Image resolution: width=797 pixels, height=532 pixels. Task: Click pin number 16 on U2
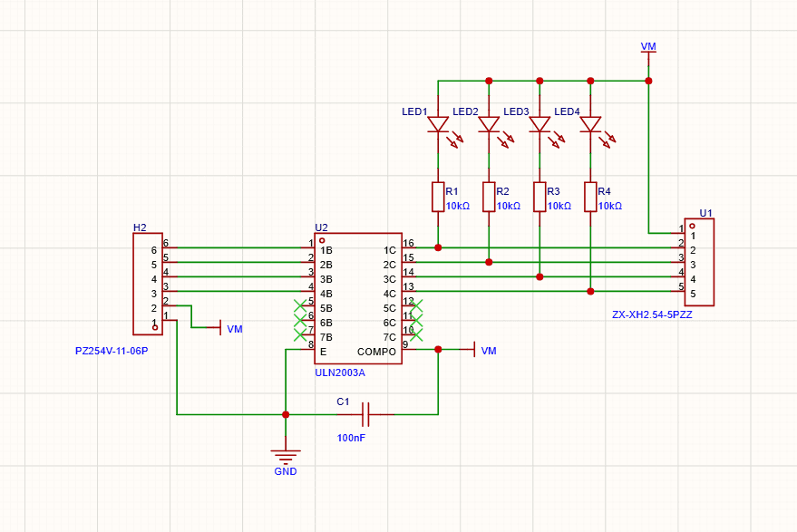[x=409, y=243]
